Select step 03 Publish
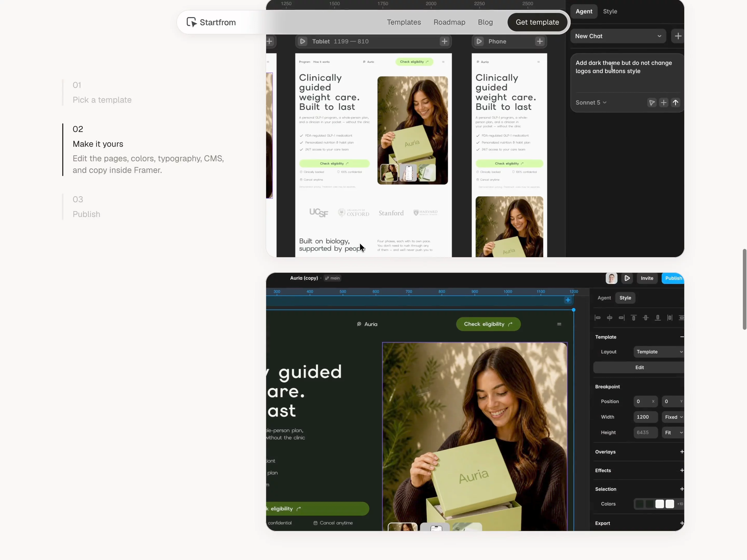Screen dimensions: 747x560 (86, 207)
